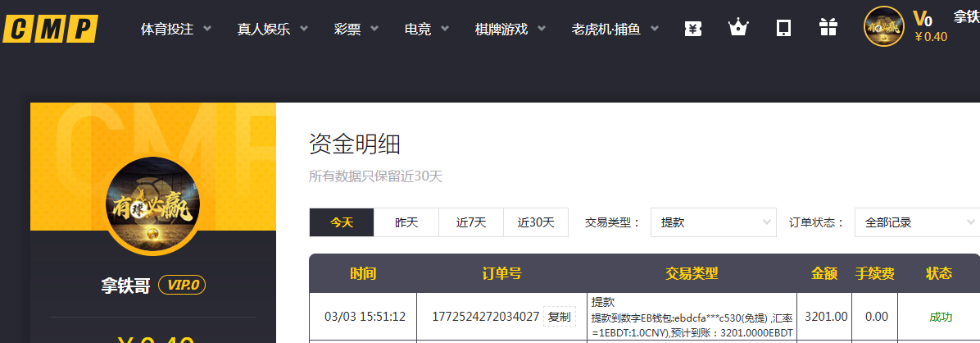Open the VIP crown icon
The width and height of the screenshot is (980, 343).
coord(738,28)
